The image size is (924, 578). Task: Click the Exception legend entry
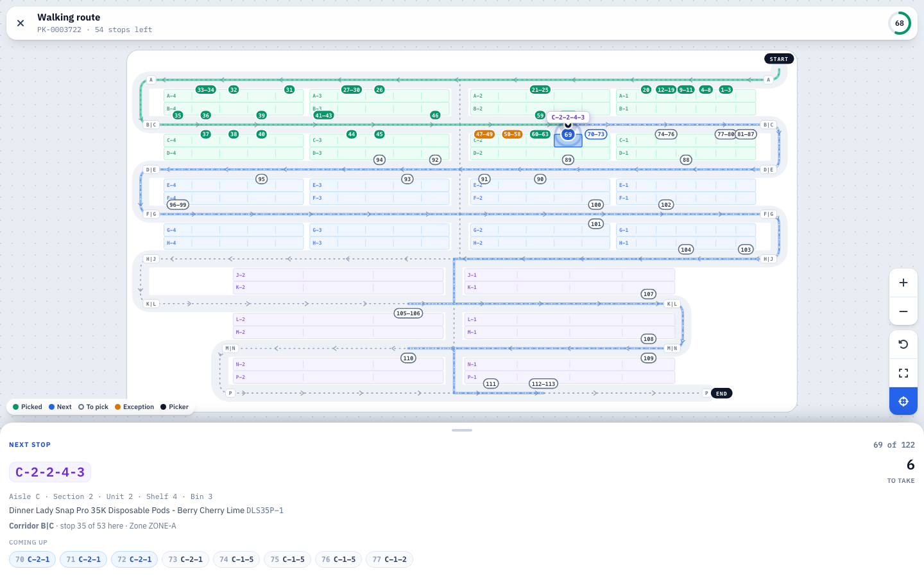(135, 407)
